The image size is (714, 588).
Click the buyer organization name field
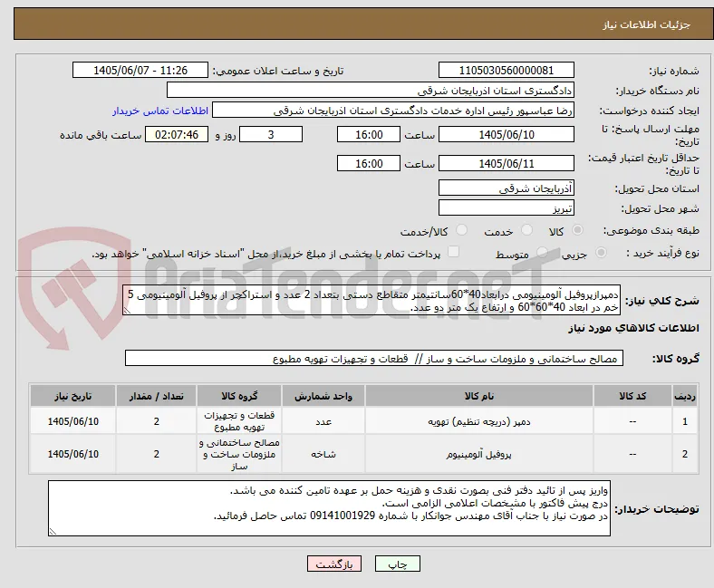pyautogui.click(x=371, y=91)
